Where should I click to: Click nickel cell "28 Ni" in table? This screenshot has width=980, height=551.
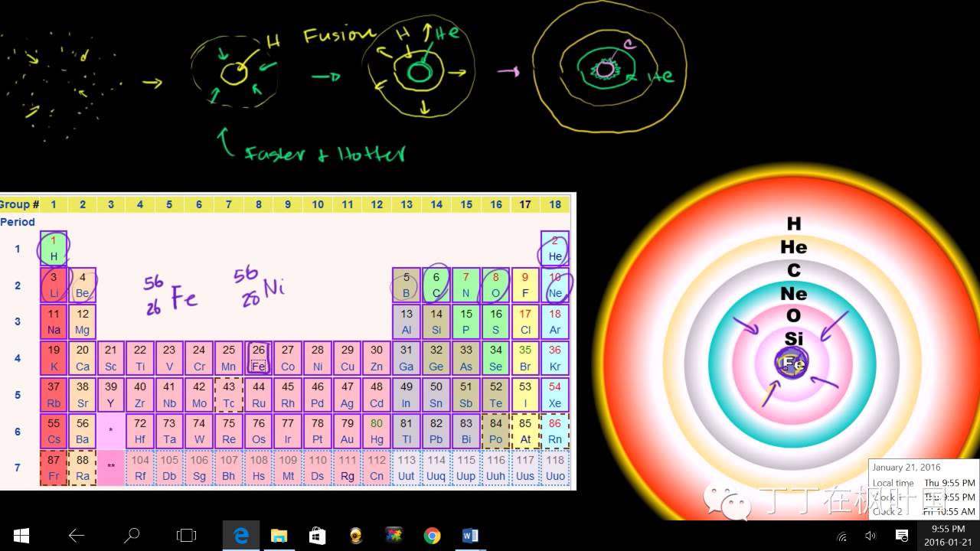(x=318, y=359)
